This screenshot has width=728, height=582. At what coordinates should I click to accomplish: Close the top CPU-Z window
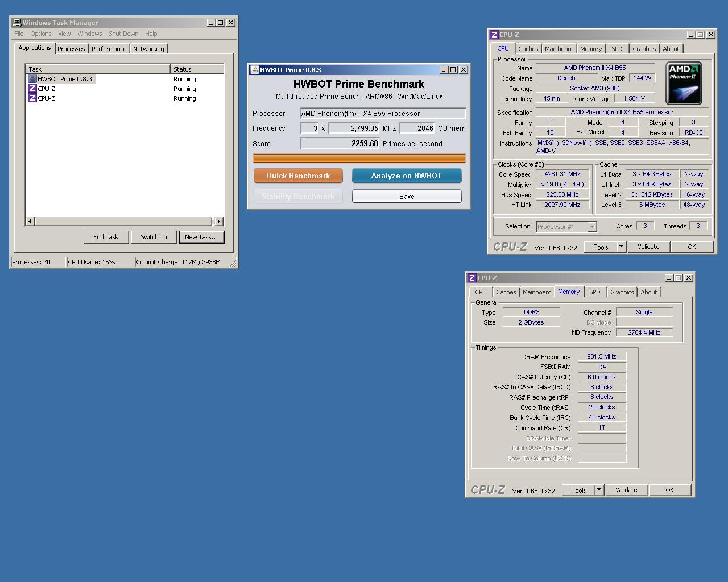(710, 35)
